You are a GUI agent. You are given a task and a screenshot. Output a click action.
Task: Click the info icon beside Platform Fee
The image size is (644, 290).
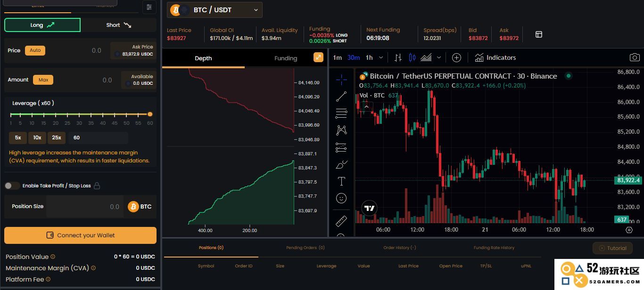(x=48, y=279)
